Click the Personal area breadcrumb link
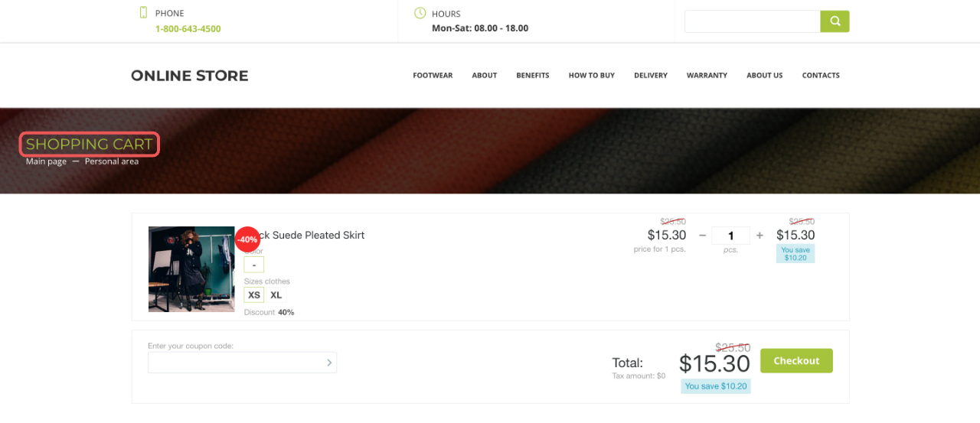This screenshot has height=423, width=980. click(112, 161)
